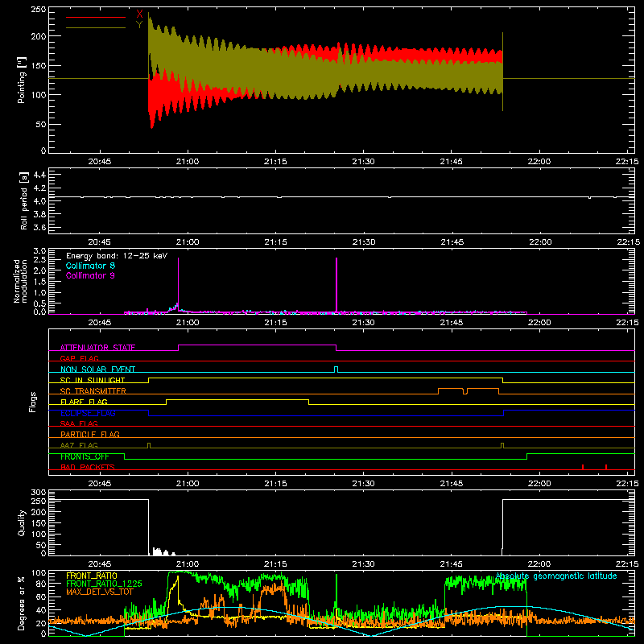Click the red X legend line
644x644 pixels.
click(96, 17)
